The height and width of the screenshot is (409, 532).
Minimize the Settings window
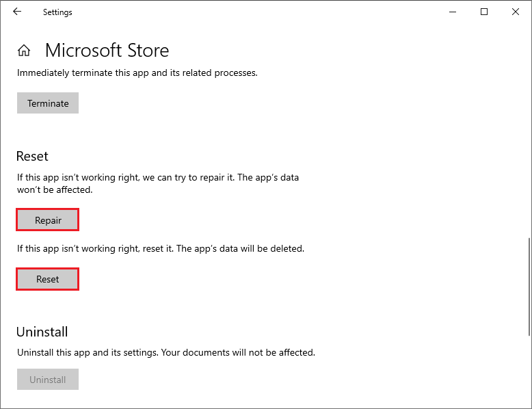tap(453, 12)
